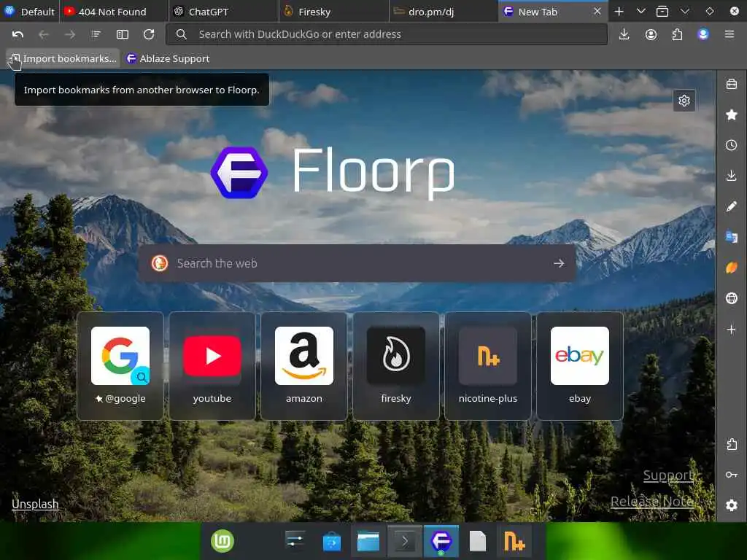
Task: Open sidebar Notes pencil panel
Action: click(732, 206)
